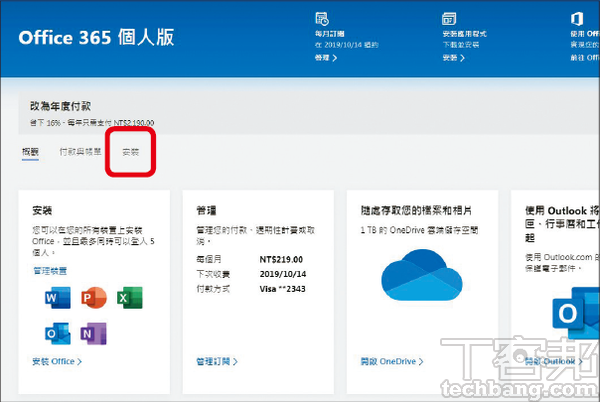The height and width of the screenshot is (402, 600).
Task: Select the 概觀 tab
Action: pyautogui.click(x=30, y=152)
